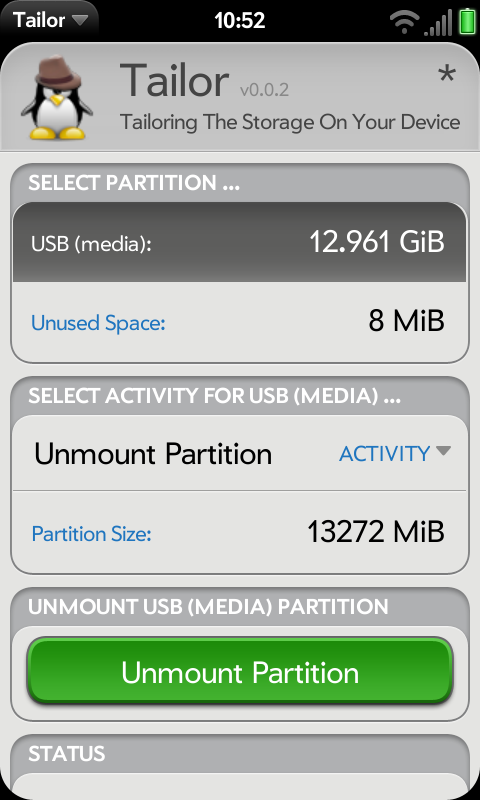Image resolution: width=480 pixels, height=800 pixels.
Task: Tap the Tux penguin logo
Action: coord(57,99)
